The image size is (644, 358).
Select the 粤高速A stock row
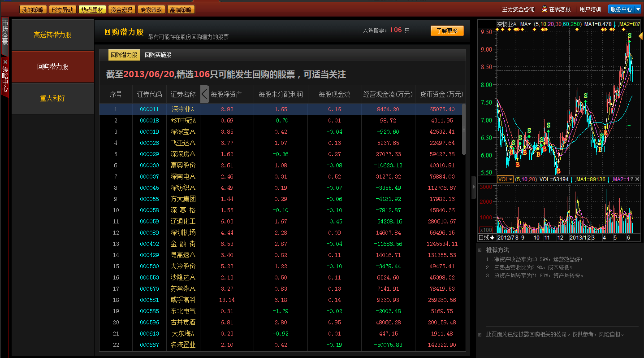tap(280, 255)
